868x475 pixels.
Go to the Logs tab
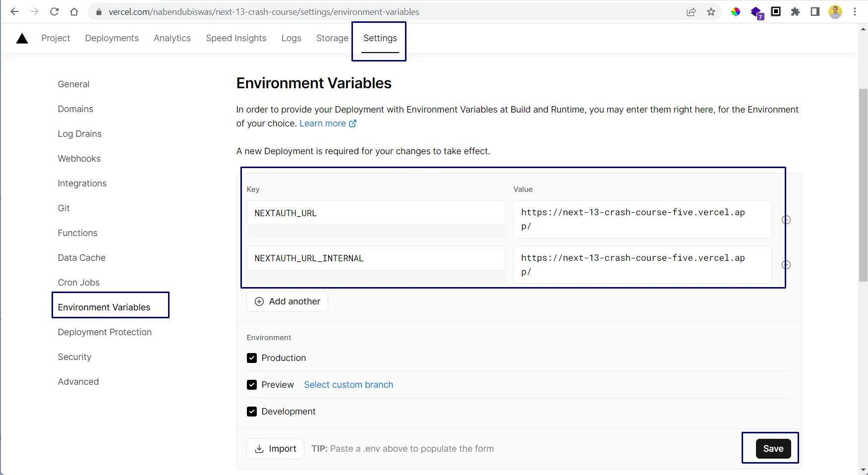coord(291,38)
